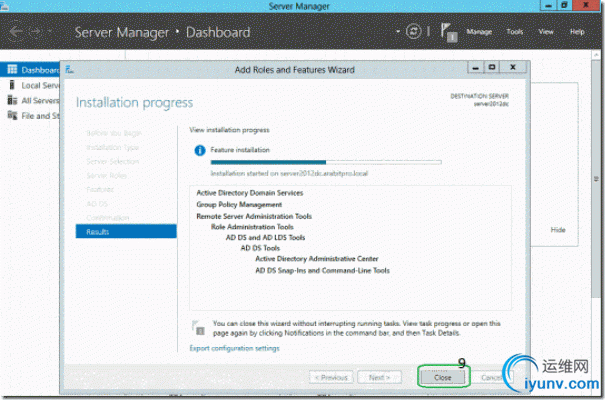Select All Servers in the sidebar

point(30,101)
